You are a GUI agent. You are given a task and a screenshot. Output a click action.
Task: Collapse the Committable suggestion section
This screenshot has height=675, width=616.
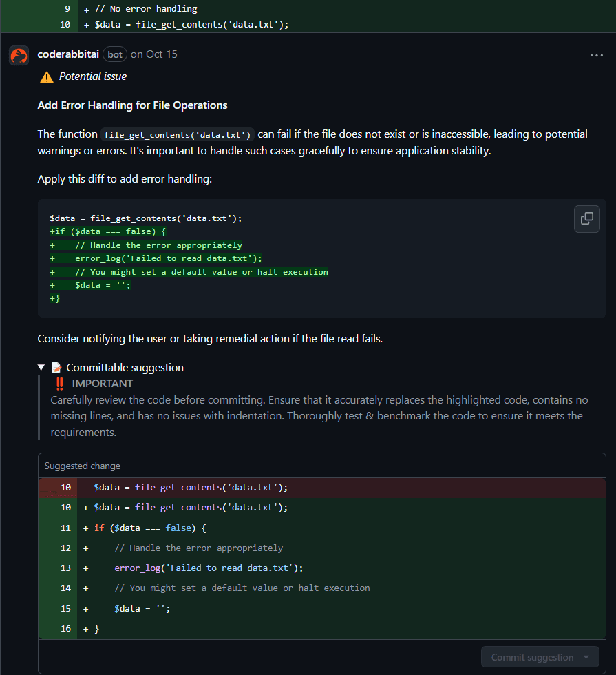pyautogui.click(x=42, y=368)
